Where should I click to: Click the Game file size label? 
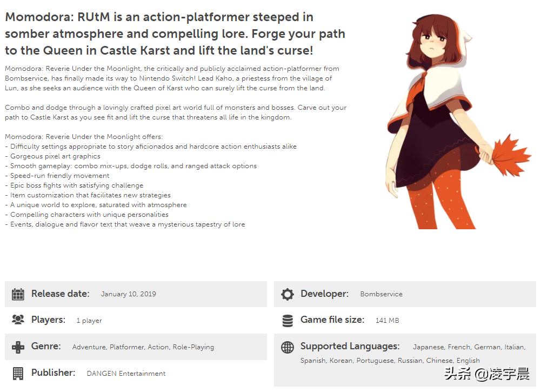coord(332,320)
